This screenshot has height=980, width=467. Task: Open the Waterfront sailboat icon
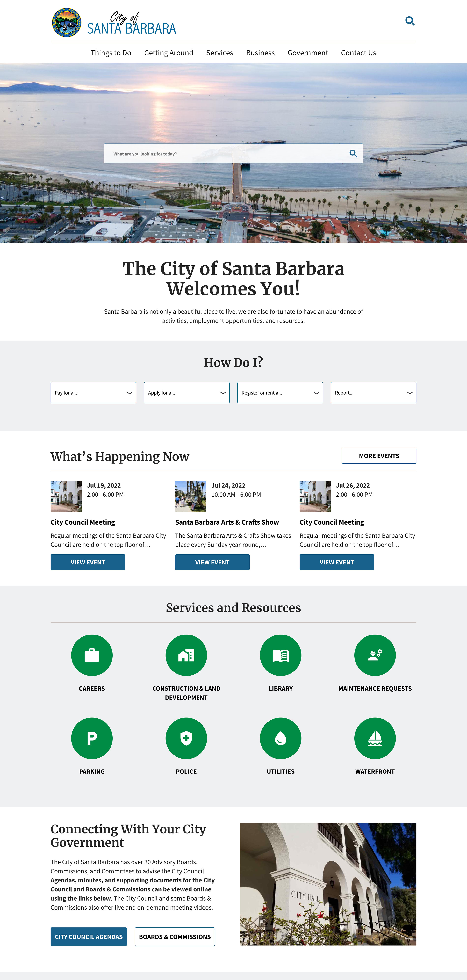tap(375, 738)
